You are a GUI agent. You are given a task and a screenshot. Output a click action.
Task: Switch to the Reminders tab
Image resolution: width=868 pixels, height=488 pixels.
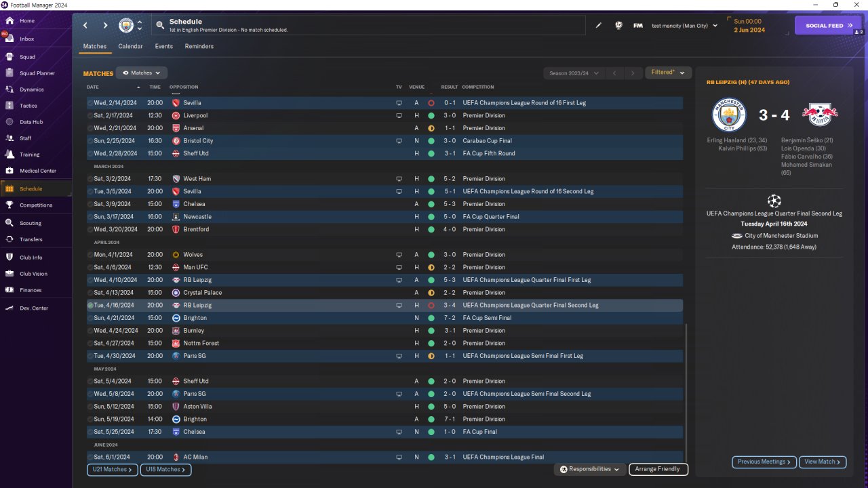(199, 47)
